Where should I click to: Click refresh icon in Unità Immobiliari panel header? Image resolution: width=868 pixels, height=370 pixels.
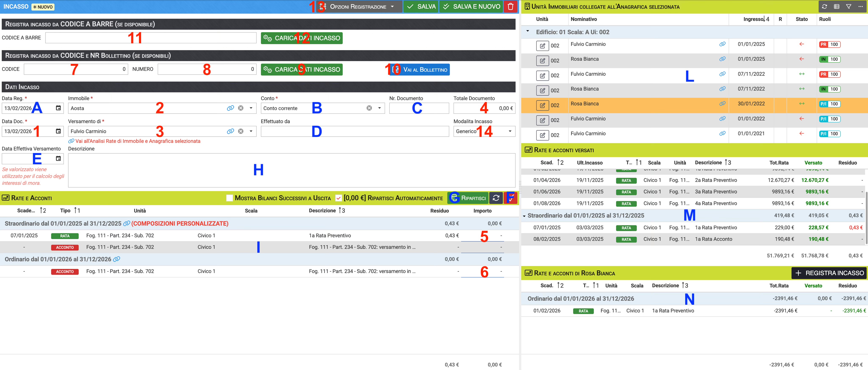pos(824,6)
